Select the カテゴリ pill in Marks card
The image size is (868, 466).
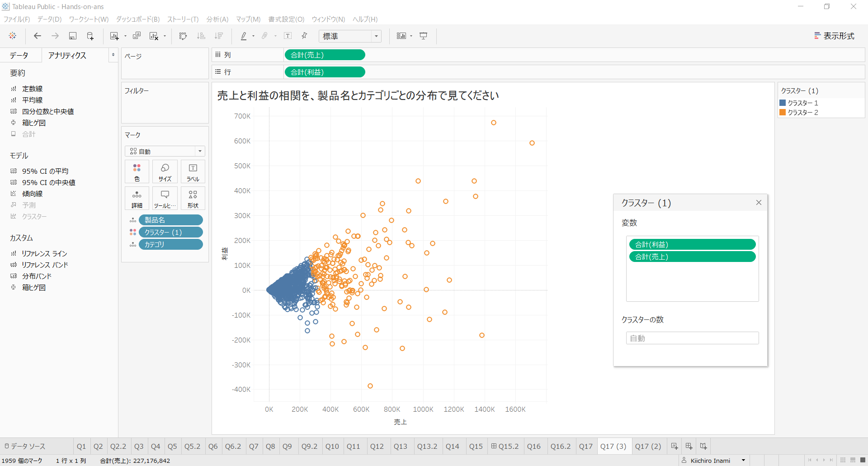point(171,244)
